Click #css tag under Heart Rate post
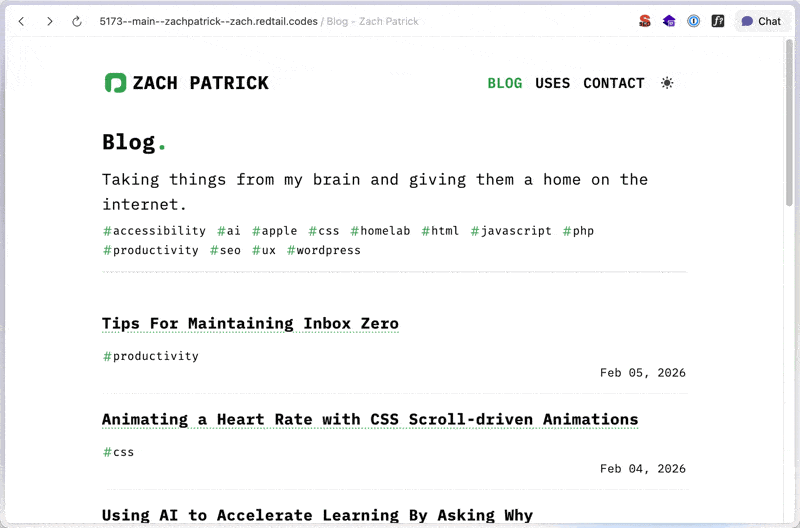This screenshot has height=528, width=800. pos(118,451)
